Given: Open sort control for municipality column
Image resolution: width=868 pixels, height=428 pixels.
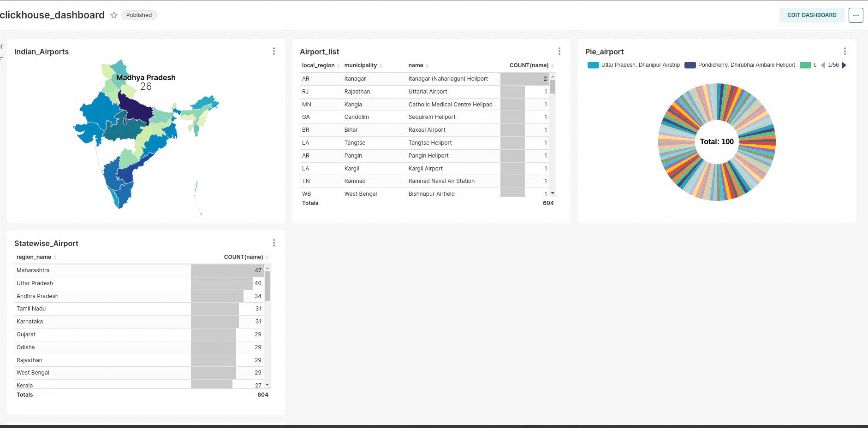Looking at the screenshot, I should pyautogui.click(x=380, y=65).
